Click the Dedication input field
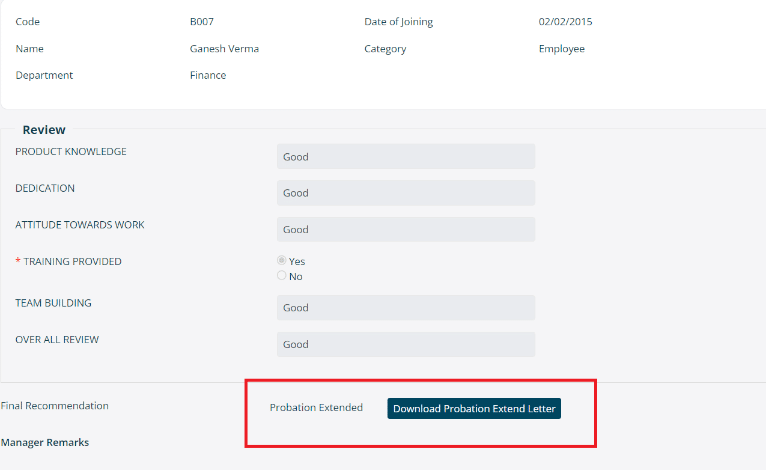Image resolution: width=766 pixels, height=470 pixels. [x=406, y=193]
